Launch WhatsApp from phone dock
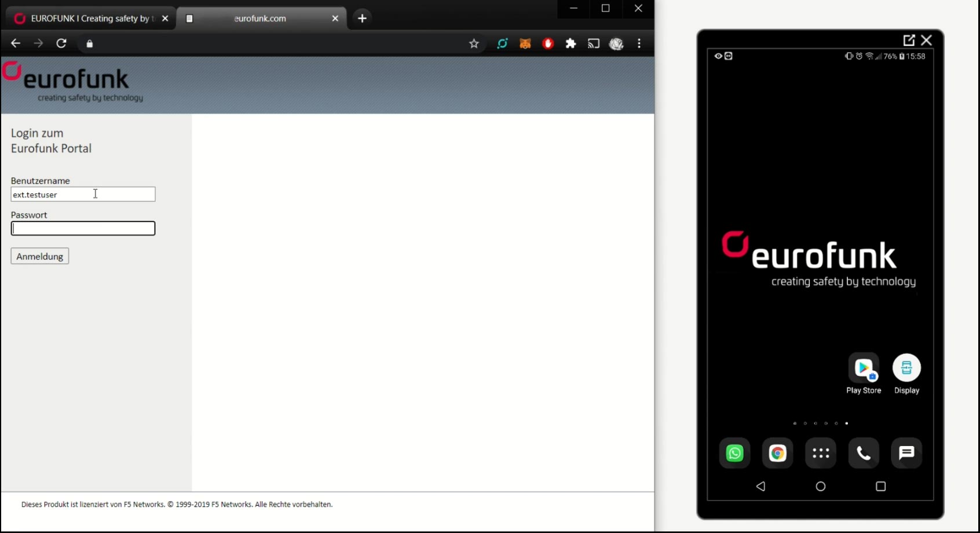This screenshot has height=533, width=980. pos(734,453)
